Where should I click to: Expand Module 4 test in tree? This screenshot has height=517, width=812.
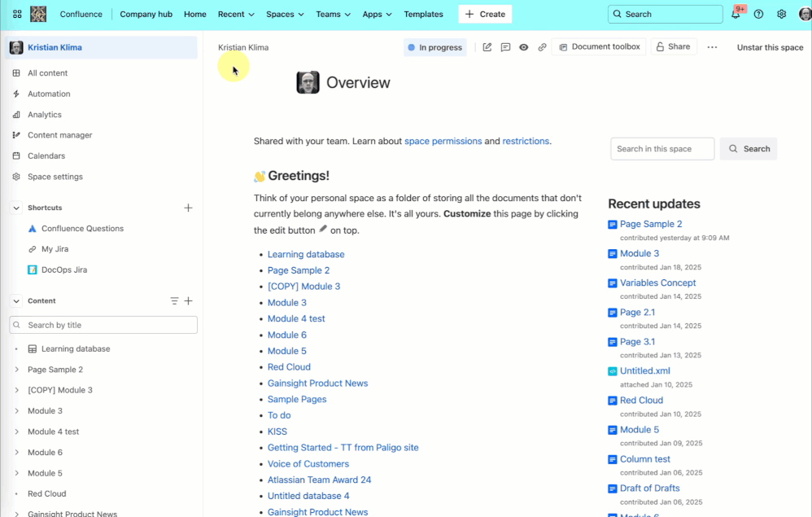tap(16, 432)
